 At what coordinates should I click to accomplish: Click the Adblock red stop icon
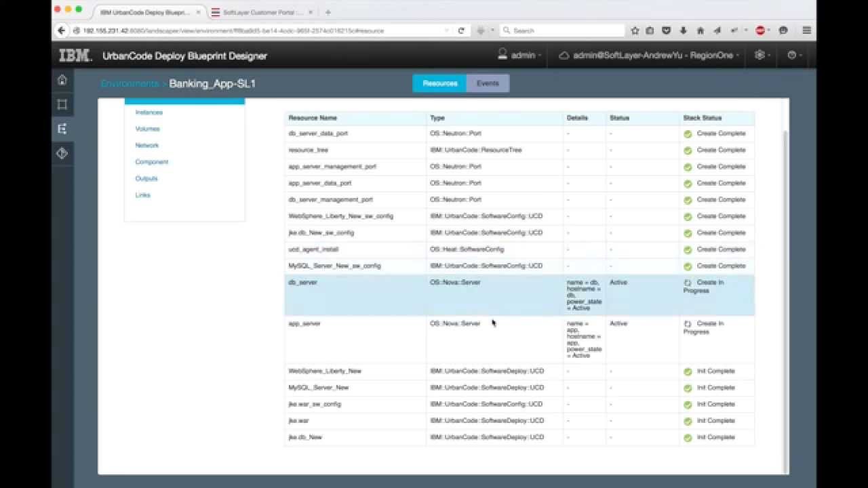(x=760, y=30)
